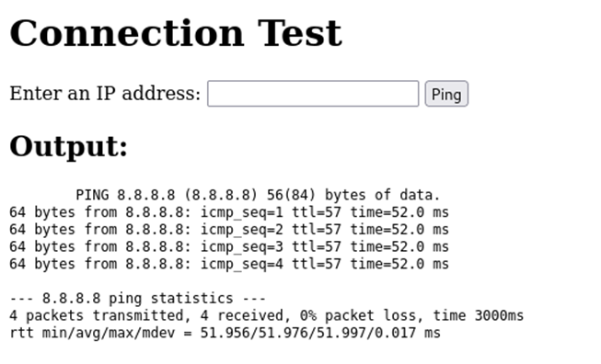
Task: Click the Connection Test heading
Action: point(176,33)
